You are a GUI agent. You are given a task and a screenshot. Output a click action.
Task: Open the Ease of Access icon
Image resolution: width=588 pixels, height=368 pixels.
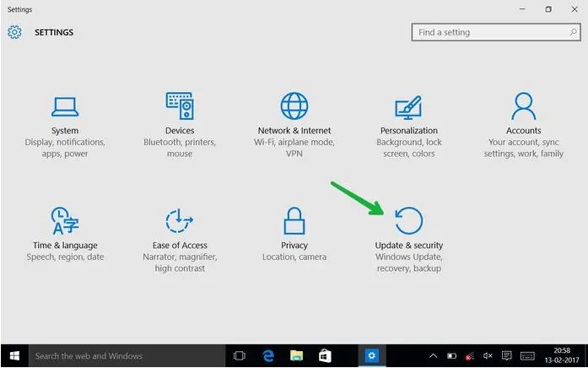[x=180, y=220]
